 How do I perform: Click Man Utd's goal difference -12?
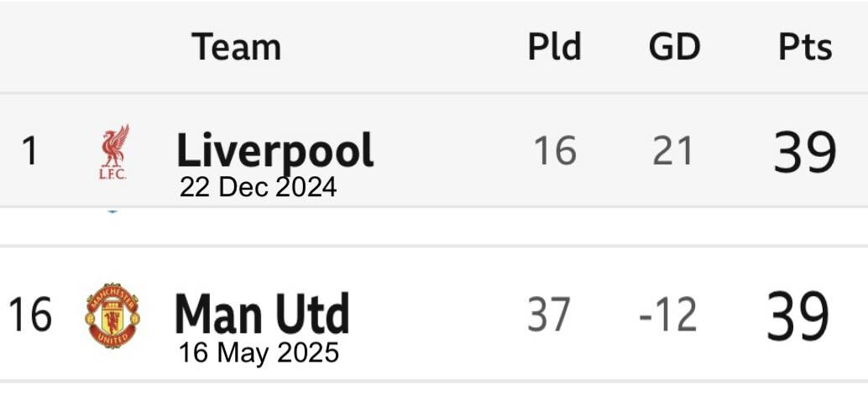click(x=667, y=315)
